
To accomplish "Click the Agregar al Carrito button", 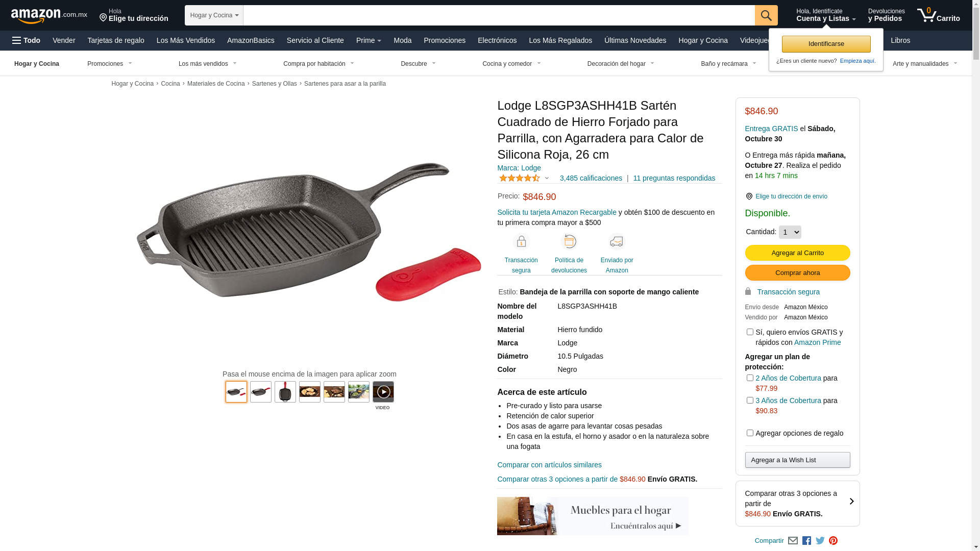I will [797, 253].
